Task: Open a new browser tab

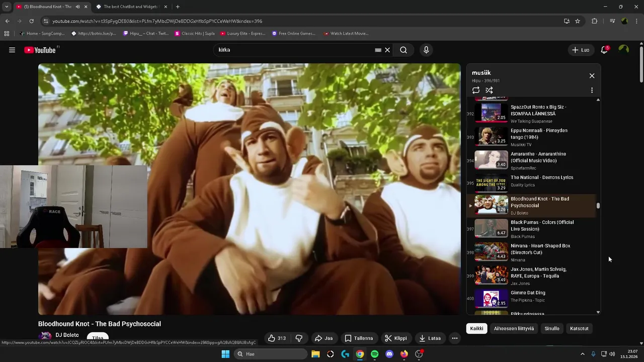Action: [x=178, y=7]
